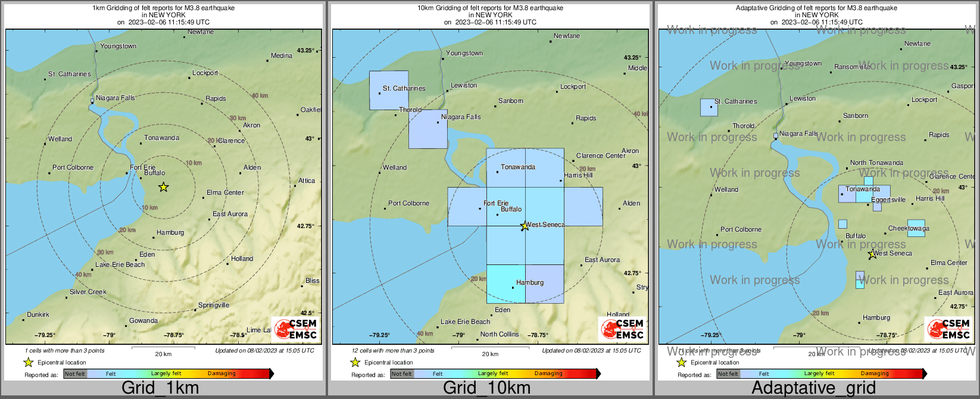Click the 'Thorold' label on Adaptative_grid map

[744, 126]
